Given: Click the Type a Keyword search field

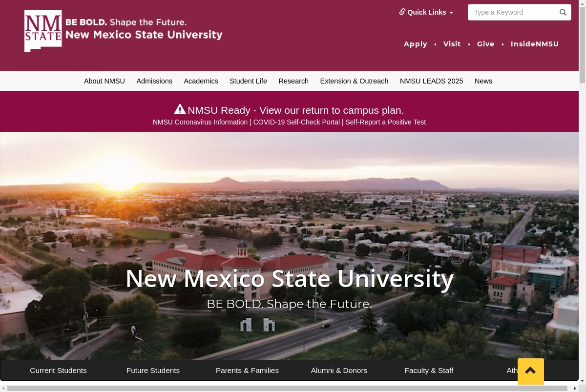Looking at the screenshot, I should 514,12.
